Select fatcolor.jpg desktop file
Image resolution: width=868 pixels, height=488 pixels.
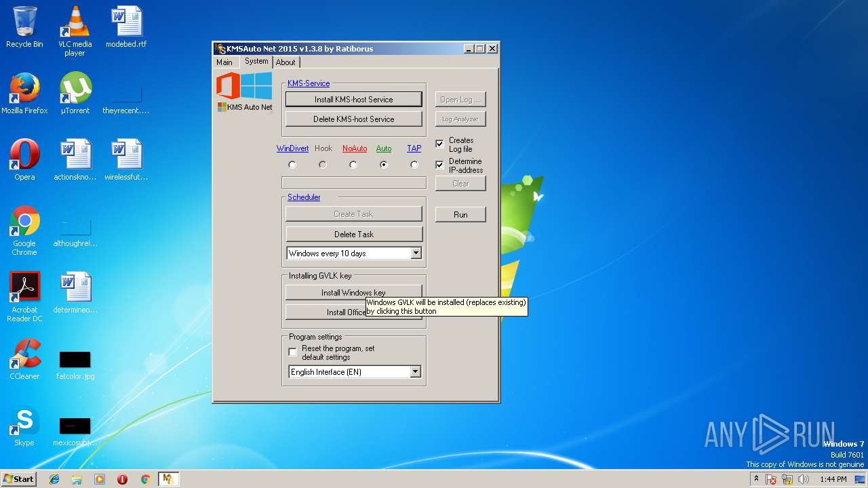tap(75, 365)
